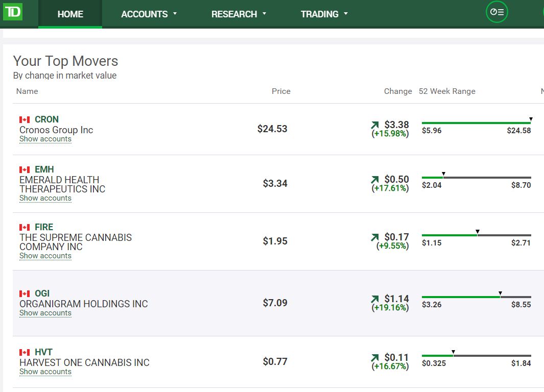The width and height of the screenshot is (544, 392).
Task: Click the OGI 52 week high $8.55
Action: click(521, 305)
